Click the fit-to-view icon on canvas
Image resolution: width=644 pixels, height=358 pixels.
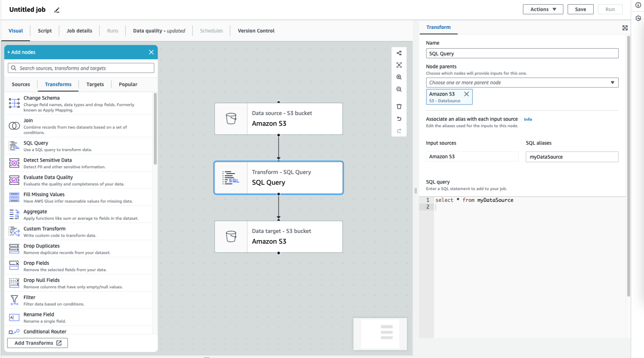click(399, 65)
